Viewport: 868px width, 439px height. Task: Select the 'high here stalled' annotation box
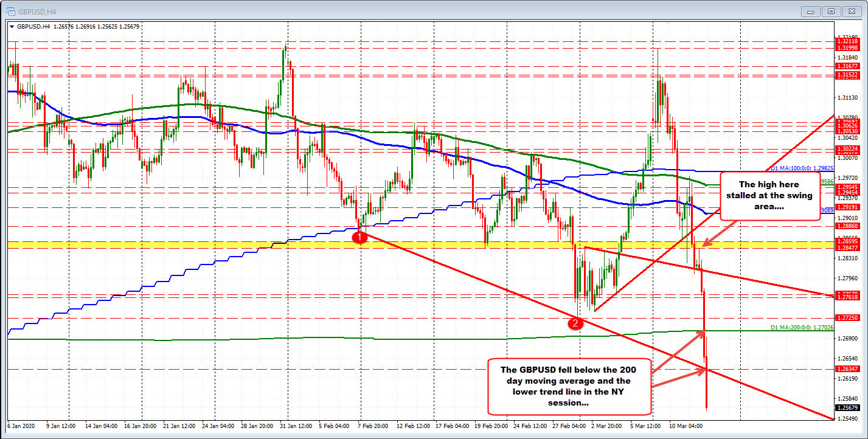(x=769, y=195)
